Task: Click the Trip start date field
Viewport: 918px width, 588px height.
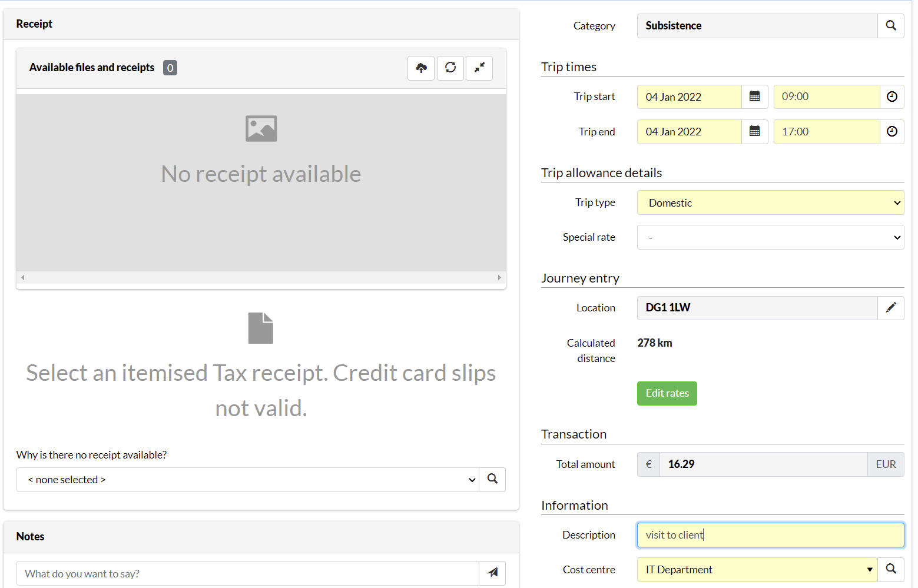Action: [689, 97]
